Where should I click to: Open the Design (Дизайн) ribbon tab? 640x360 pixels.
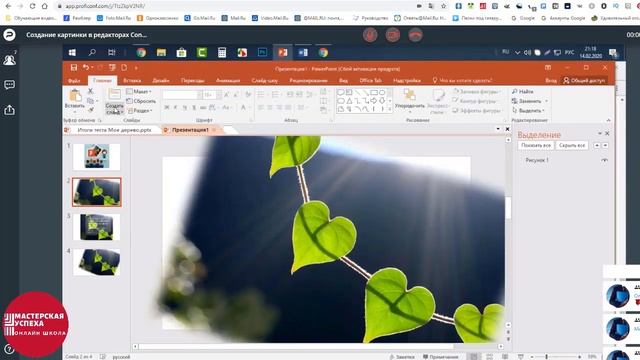pos(161,81)
